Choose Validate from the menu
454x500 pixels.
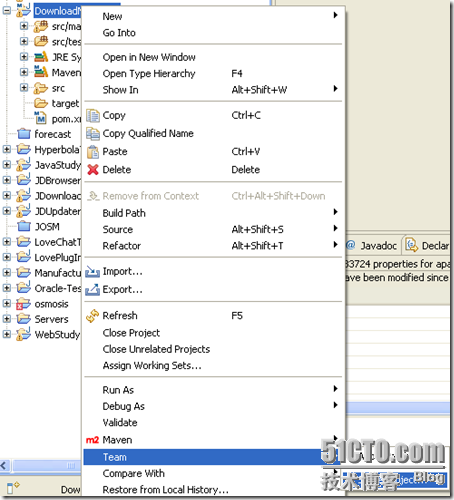pos(213,423)
